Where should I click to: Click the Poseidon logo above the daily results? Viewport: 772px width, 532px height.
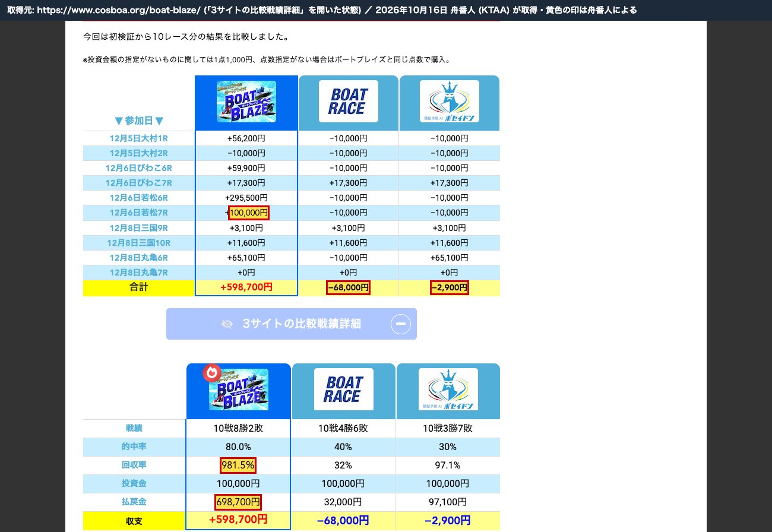(450, 102)
